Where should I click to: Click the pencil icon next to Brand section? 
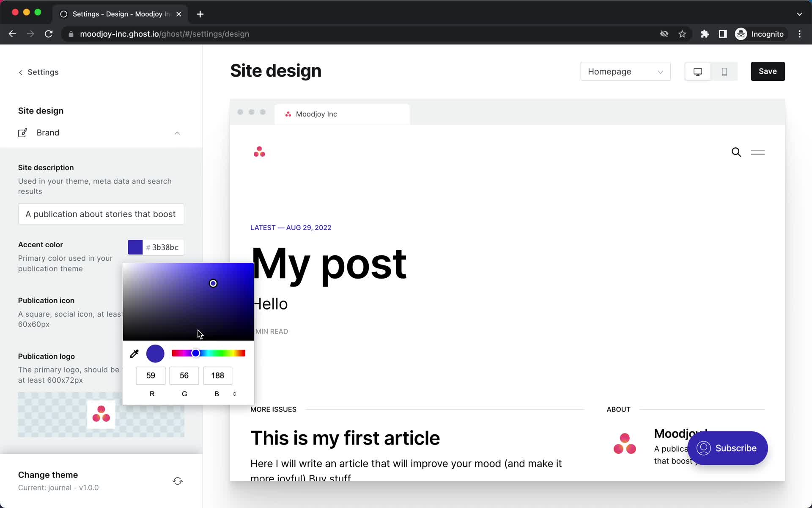click(x=22, y=132)
